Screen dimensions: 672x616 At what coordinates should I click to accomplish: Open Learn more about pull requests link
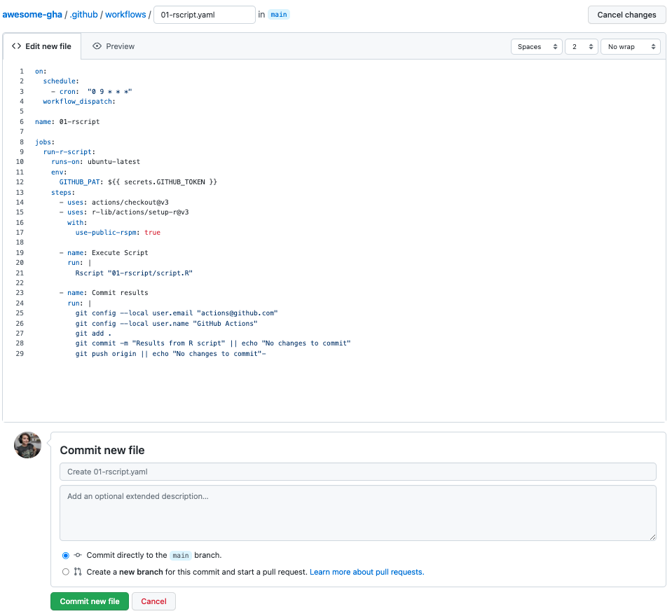(x=366, y=572)
